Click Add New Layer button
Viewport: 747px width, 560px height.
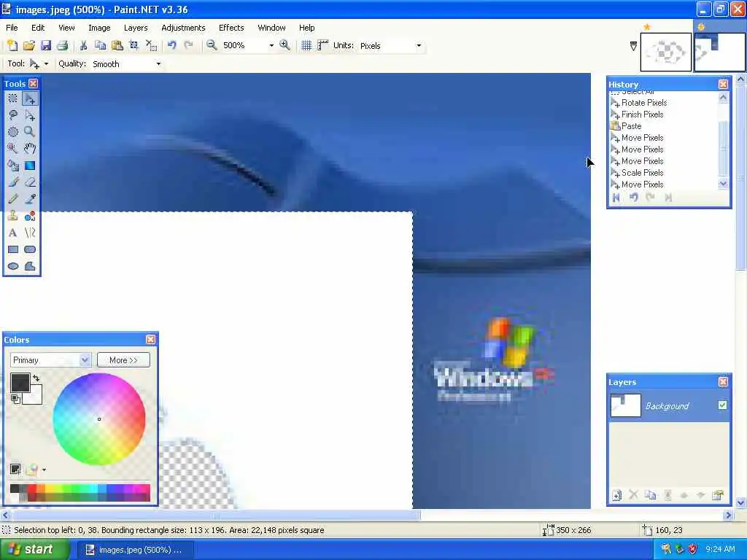[616, 495]
